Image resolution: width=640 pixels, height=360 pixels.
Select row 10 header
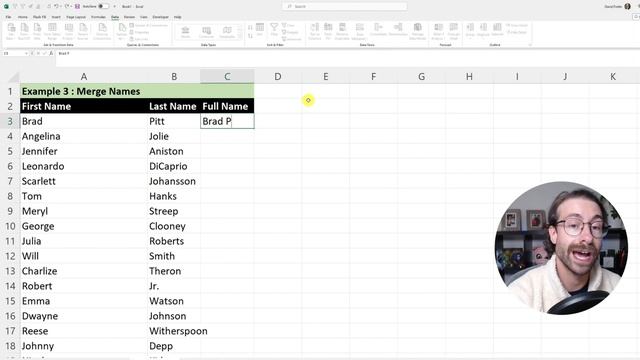[x=10, y=226]
